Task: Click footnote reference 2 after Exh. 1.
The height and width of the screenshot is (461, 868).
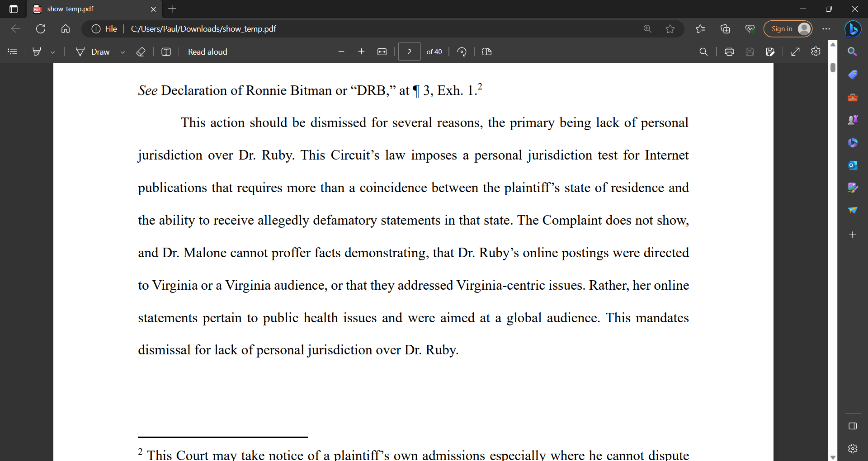Action: click(x=480, y=86)
